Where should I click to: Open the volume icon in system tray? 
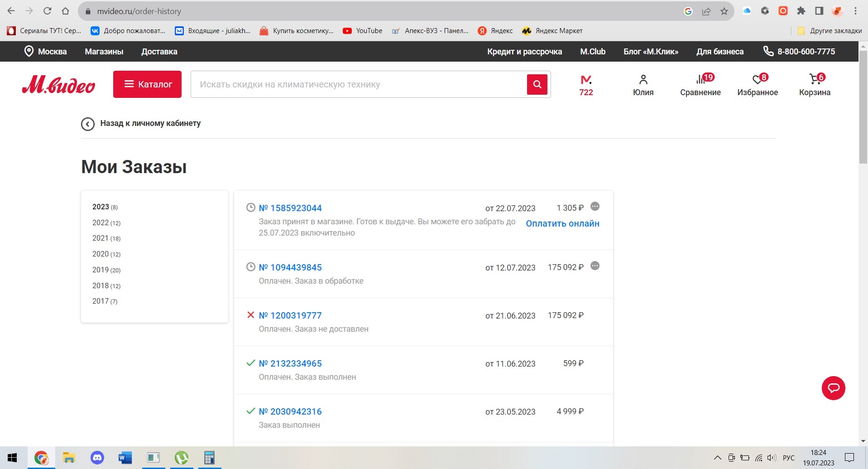(x=772, y=458)
